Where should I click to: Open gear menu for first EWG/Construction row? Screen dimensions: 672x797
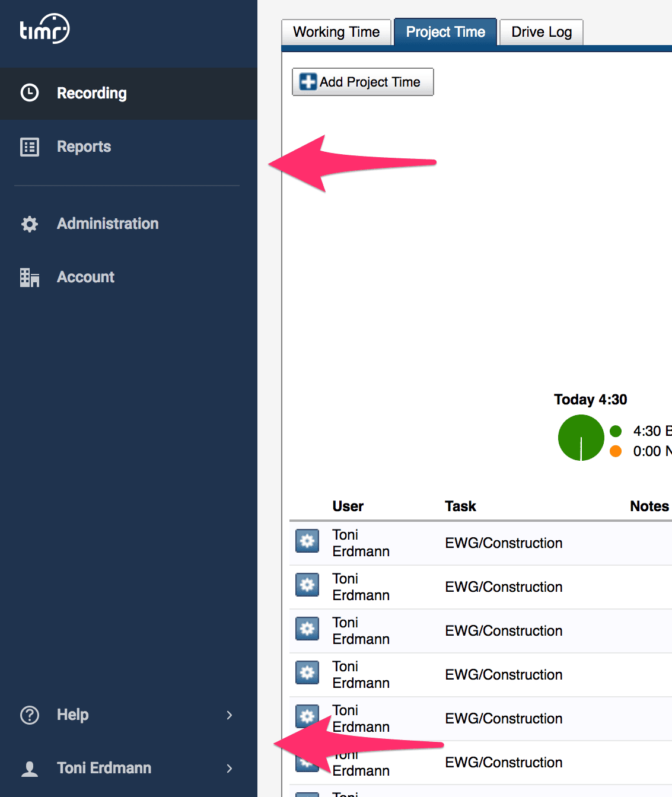click(307, 541)
